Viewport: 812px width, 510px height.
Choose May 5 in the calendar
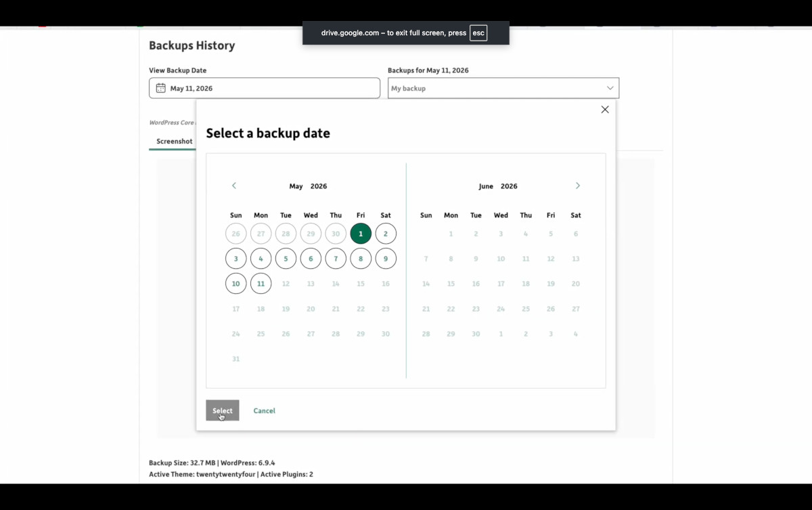point(286,259)
